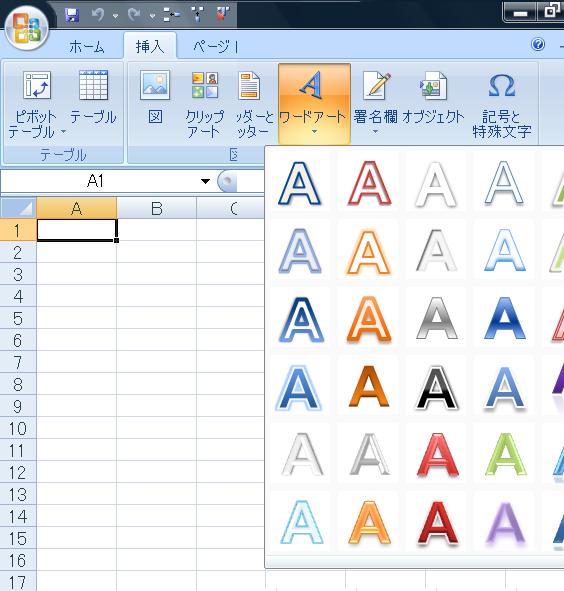Expand the ピボットテーブル dropdown arrow
564x591 pixels.
click(x=63, y=132)
